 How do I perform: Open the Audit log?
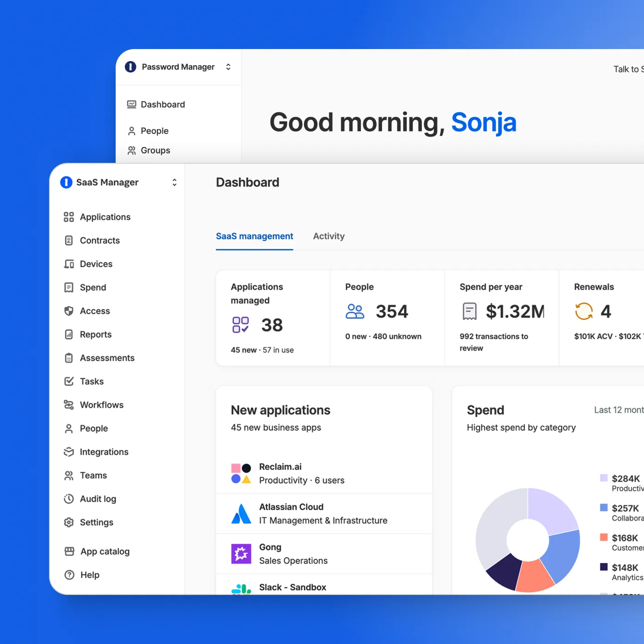tap(97, 499)
